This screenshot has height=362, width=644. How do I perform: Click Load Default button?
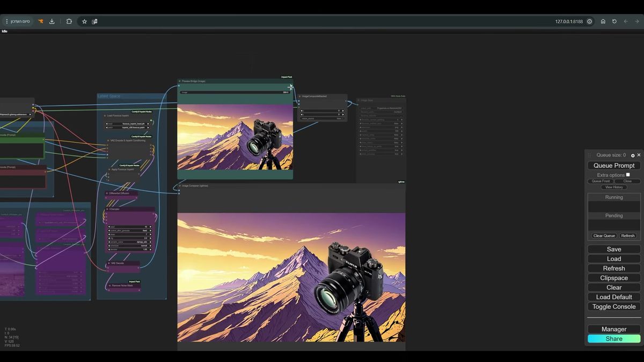(614, 297)
